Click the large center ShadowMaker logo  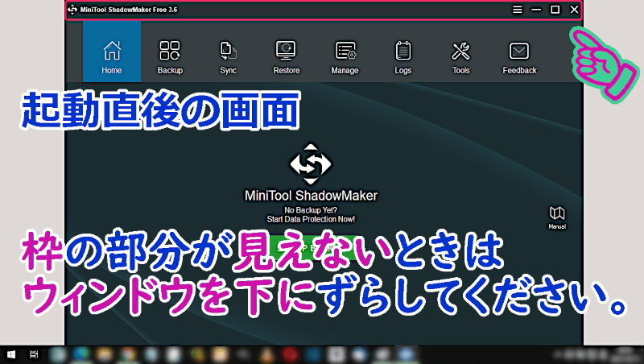click(311, 164)
